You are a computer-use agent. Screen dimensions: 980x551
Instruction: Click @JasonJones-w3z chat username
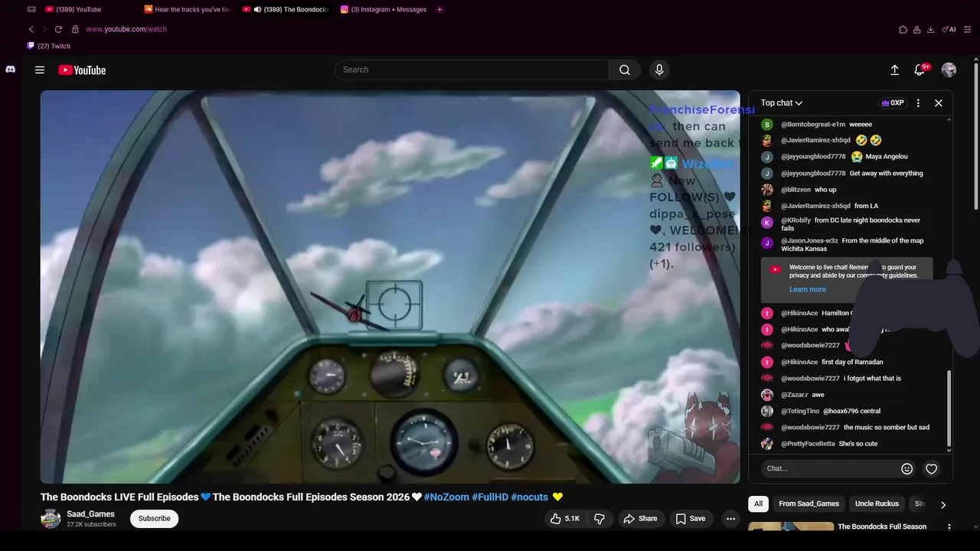tap(809, 240)
